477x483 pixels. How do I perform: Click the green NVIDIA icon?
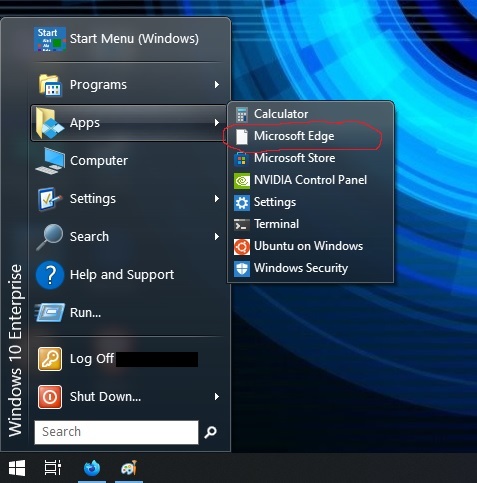coord(242,181)
